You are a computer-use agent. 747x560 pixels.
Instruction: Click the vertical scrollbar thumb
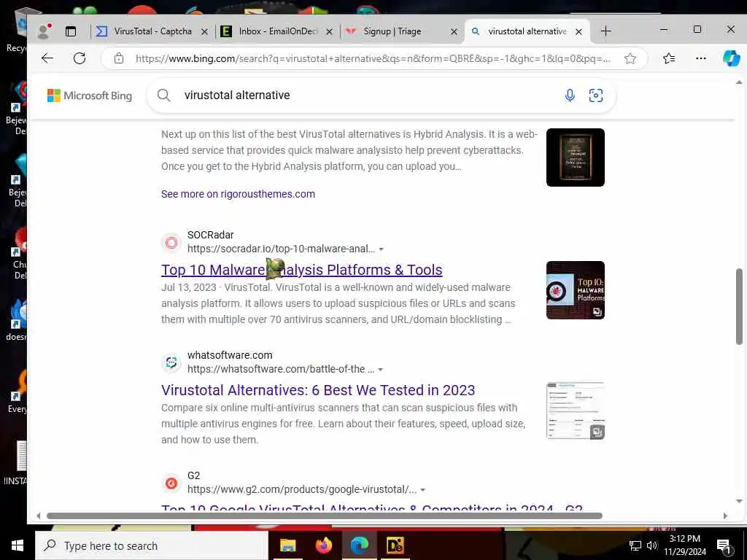pos(739,306)
